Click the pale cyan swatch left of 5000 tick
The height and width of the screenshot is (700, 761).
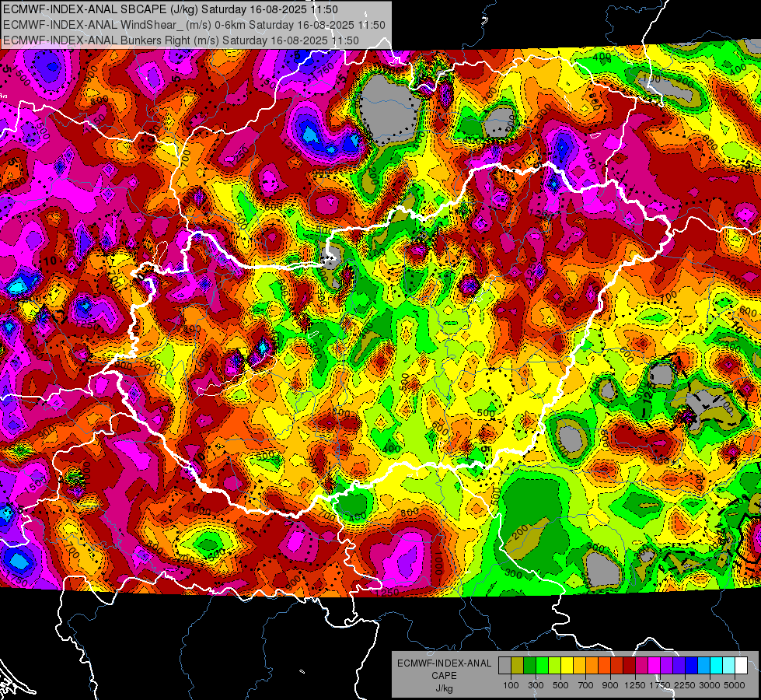pos(729,665)
